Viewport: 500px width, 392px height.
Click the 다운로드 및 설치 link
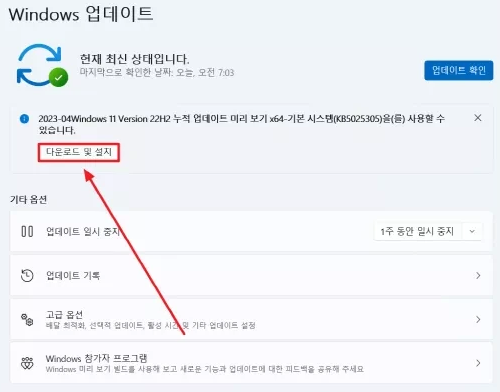[x=79, y=152]
